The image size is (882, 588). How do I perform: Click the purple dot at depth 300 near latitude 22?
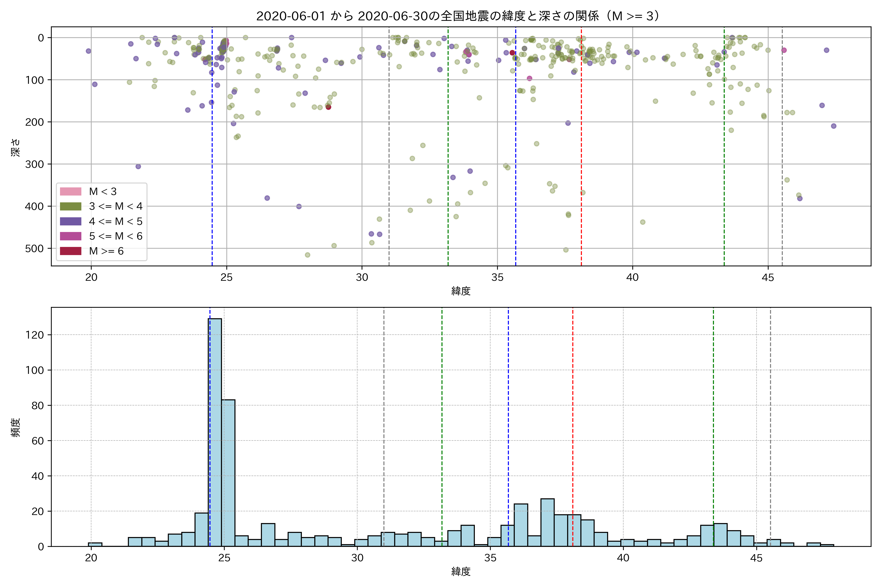click(x=138, y=167)
